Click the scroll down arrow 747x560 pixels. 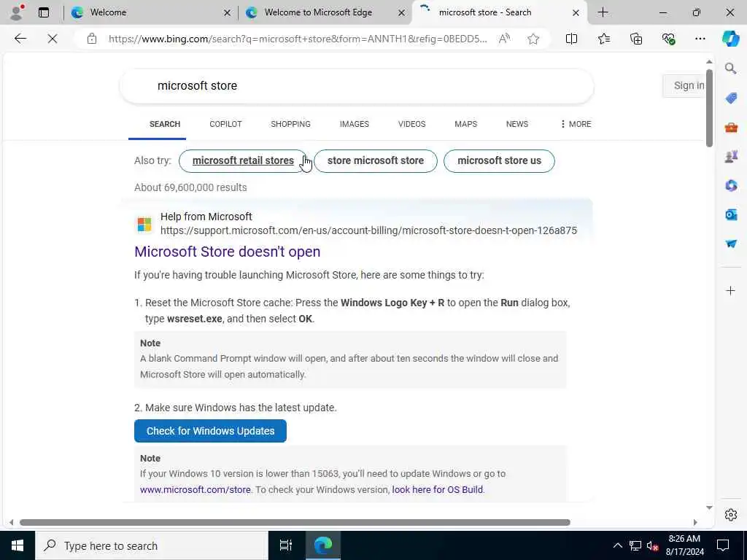pyautogui.click(x=709, y=507)
